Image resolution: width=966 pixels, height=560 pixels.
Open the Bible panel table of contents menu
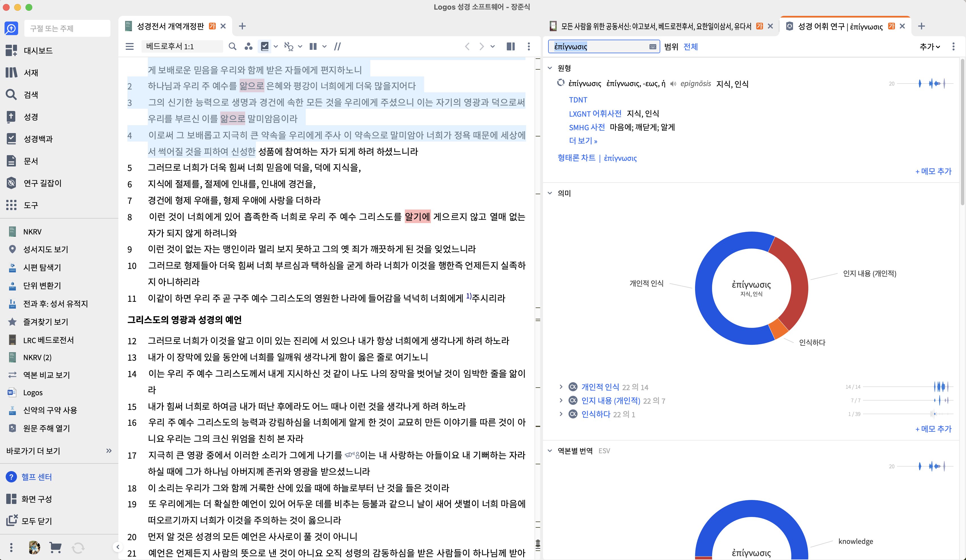tap(130, 46)
